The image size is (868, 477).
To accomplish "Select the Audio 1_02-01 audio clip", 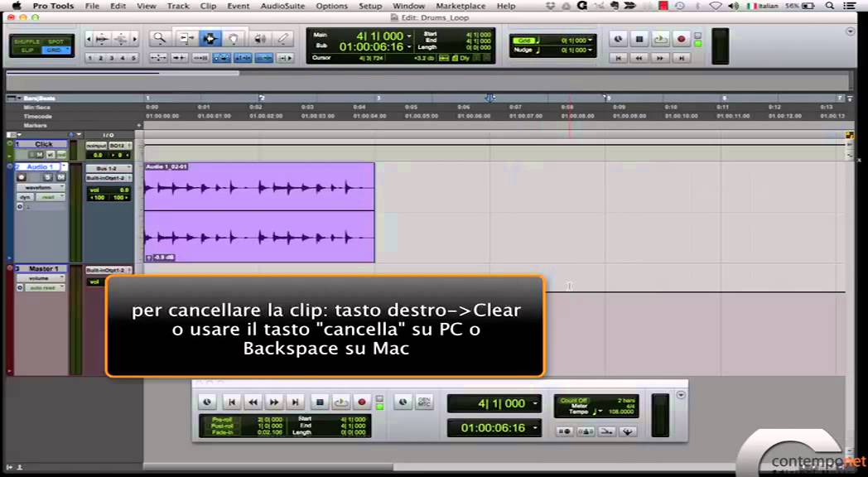I will pyautogui.click(x=259, y=212).
